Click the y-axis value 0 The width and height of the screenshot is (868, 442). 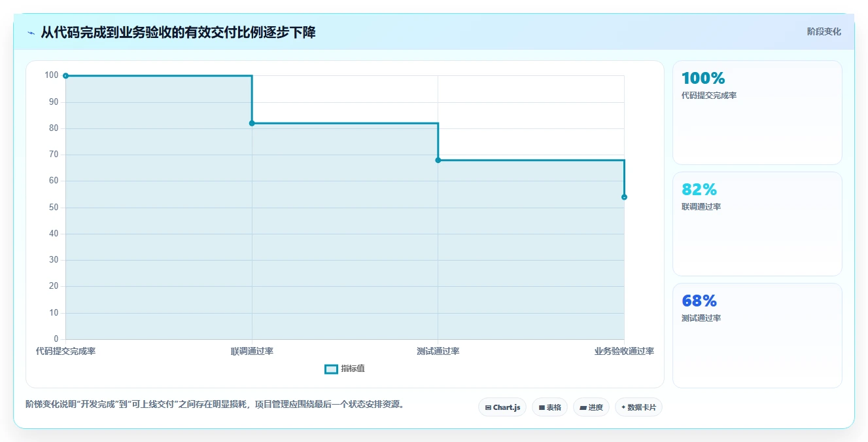56,339
